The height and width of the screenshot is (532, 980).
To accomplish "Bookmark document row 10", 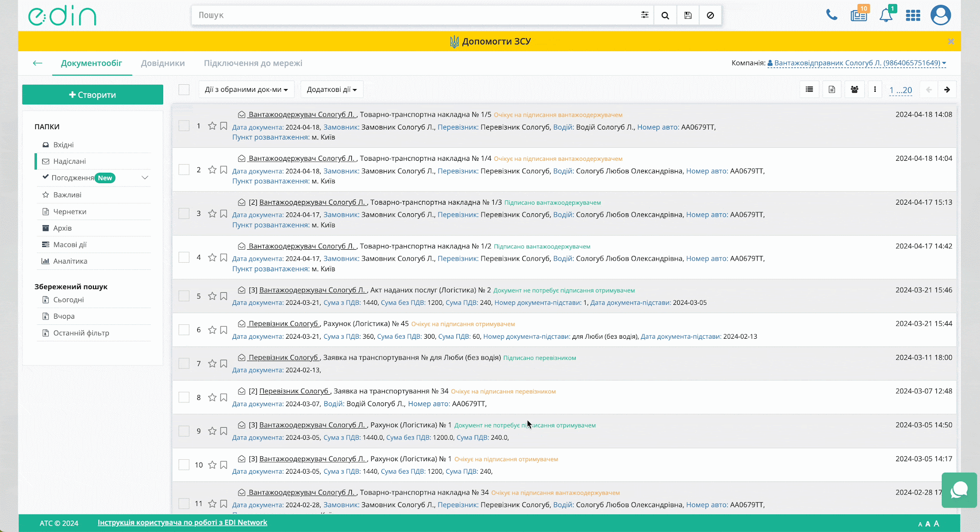I will 223,465.
